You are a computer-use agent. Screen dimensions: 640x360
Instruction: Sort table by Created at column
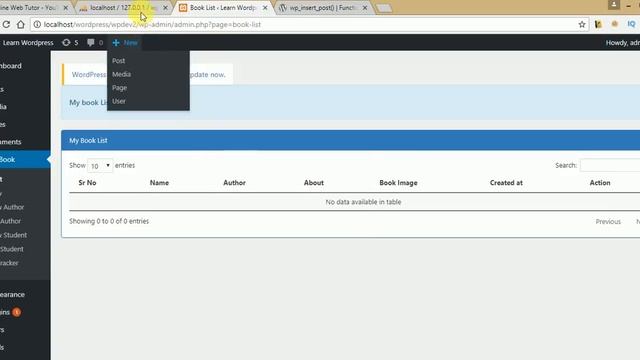[x=506, y=183]
